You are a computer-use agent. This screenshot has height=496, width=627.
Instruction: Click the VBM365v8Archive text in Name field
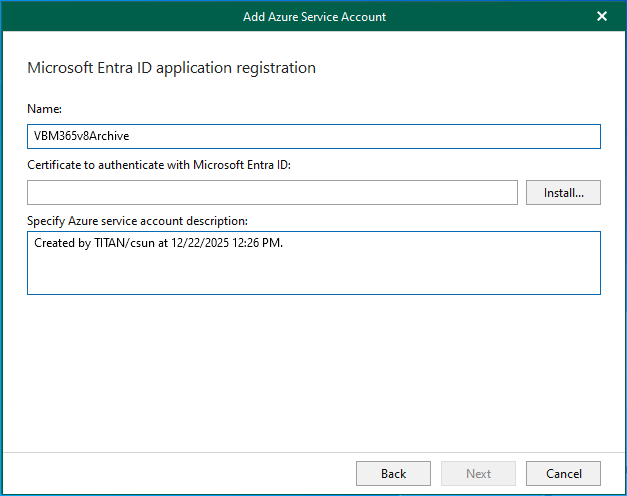point(81,137)
